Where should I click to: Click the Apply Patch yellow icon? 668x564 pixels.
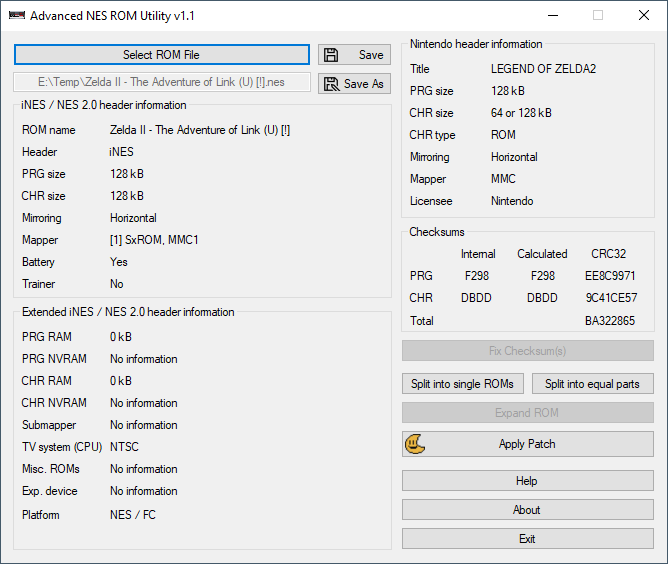(415, 444)
